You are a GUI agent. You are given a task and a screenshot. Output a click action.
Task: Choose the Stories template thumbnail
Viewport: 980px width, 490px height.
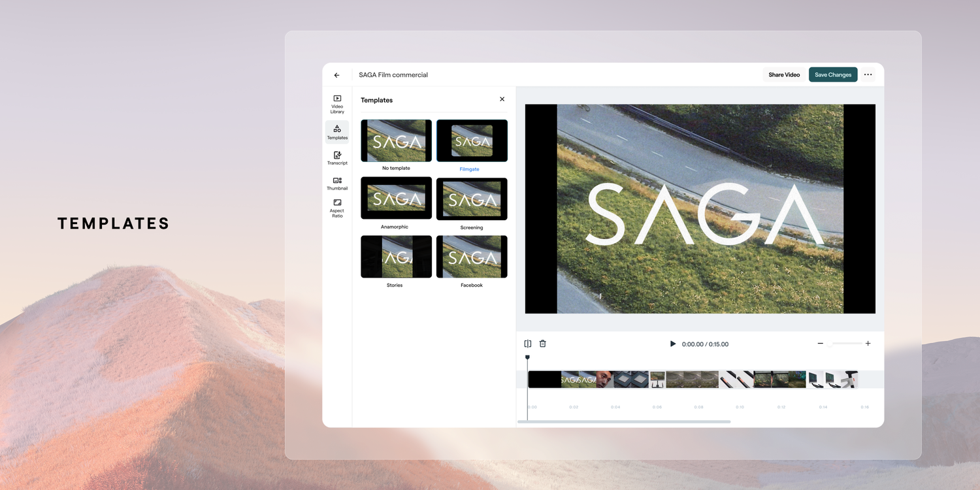point(396,257)
